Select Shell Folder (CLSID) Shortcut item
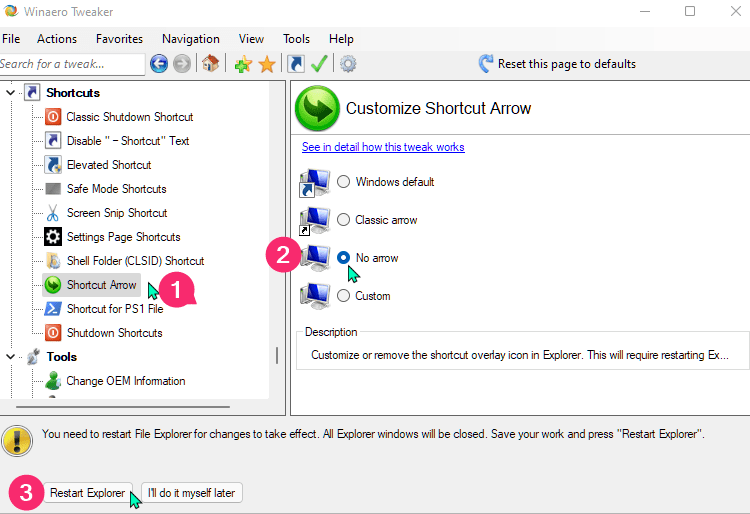The width and height of the screenshot is (750, 514). (135, 261)
